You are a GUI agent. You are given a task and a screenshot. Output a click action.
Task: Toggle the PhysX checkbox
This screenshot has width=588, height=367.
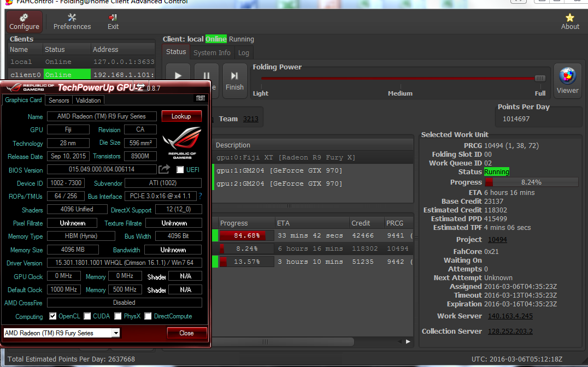pyautogui.click(x=117, y=316)
